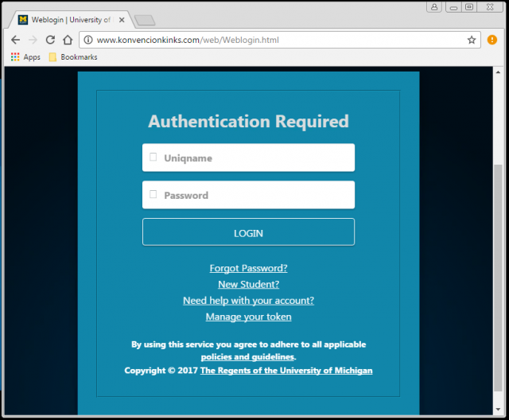Screen dimensions: 509x420
Task: Click the Password field placeholder icon
Action: coord(153,194)
